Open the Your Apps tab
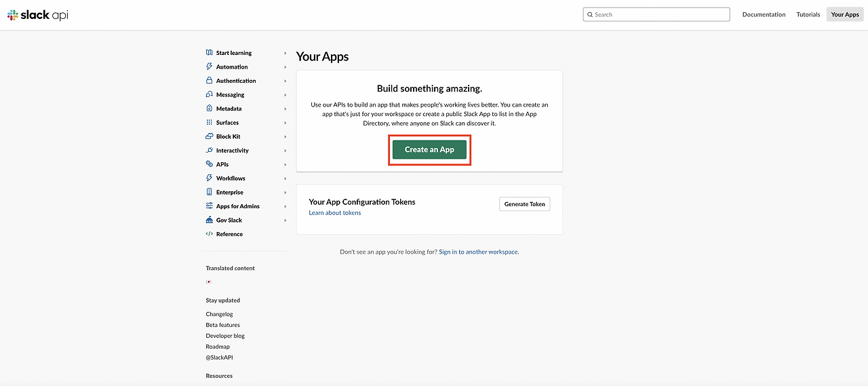The height and width of the screenshot is (386, 868). tap(845, 14)
